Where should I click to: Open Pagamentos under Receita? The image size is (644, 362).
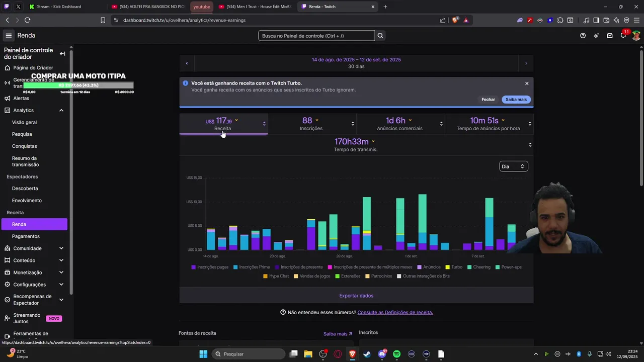pos(26,236)
